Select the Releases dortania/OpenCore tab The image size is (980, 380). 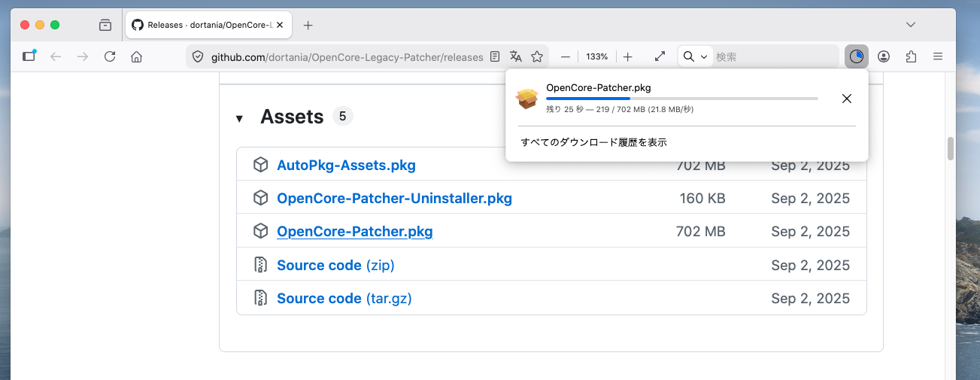(x=208, y=25)
